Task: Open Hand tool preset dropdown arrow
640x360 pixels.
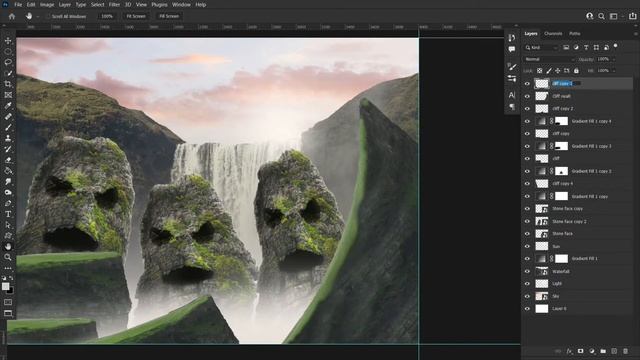Action: (38, 16)
